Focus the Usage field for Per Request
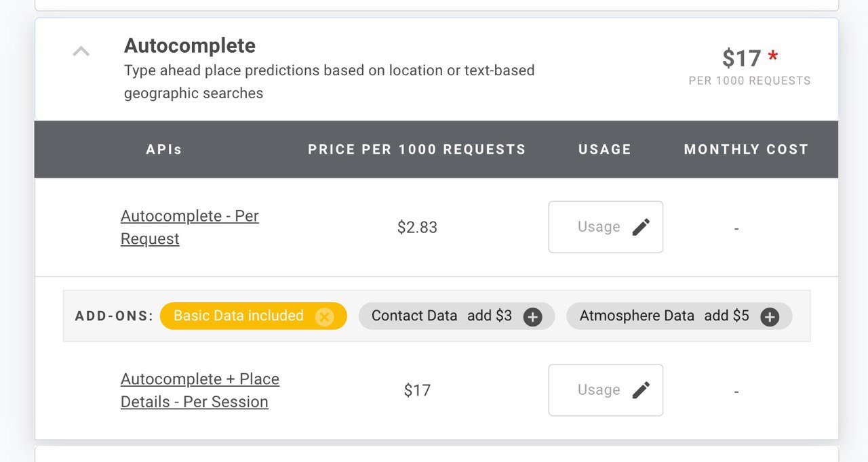 [606, 227]
